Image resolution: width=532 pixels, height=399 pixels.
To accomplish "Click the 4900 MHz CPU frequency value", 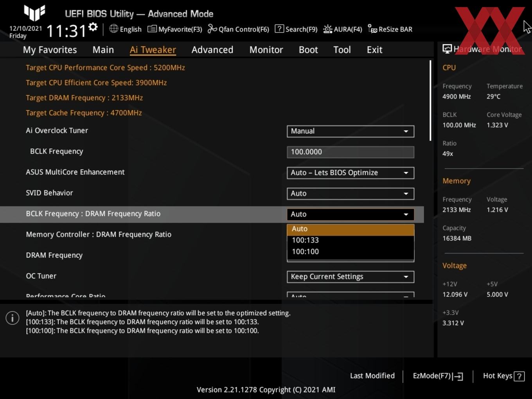I will pyautogui.click(x=457, y=97).
